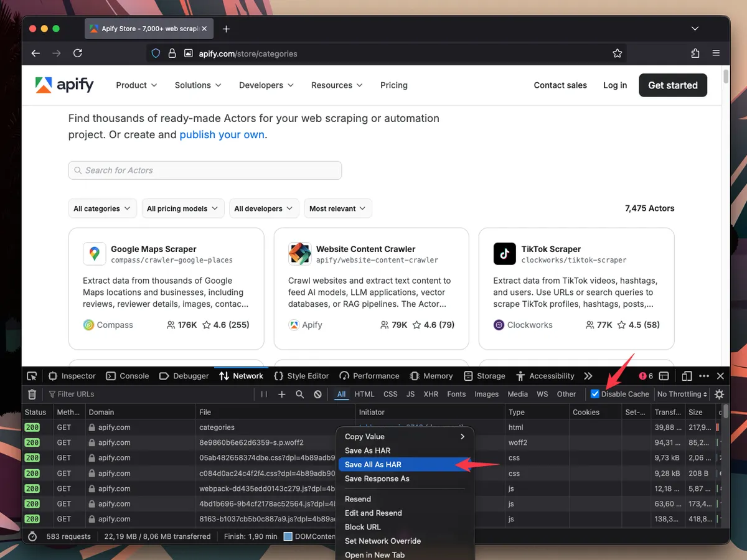The width and height of the screenshot is (747, 560).
Task: Open network search with magnifier icon
Action: [299, 394]
